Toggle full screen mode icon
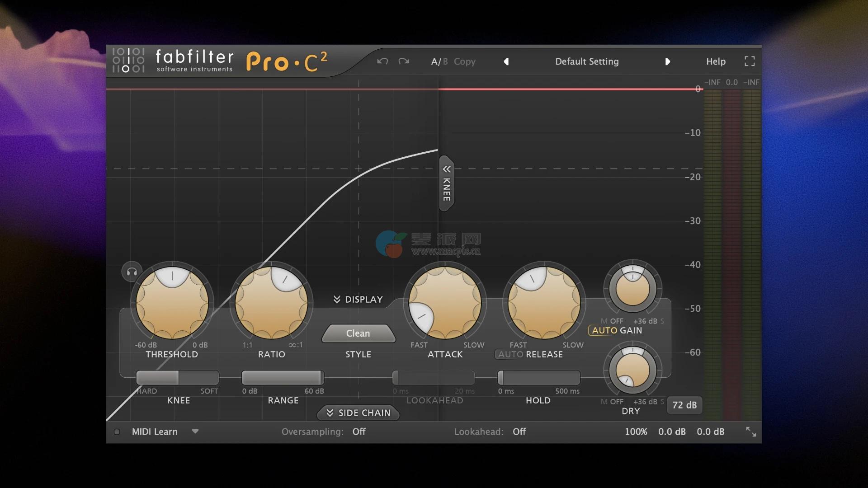The height and width of the screenshot is (488, 868). [749, 61]
